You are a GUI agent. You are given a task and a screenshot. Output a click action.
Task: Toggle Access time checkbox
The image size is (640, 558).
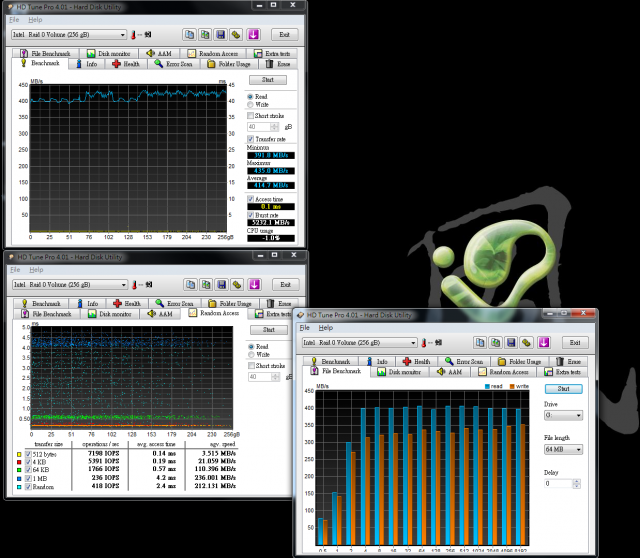pos(251,199)
